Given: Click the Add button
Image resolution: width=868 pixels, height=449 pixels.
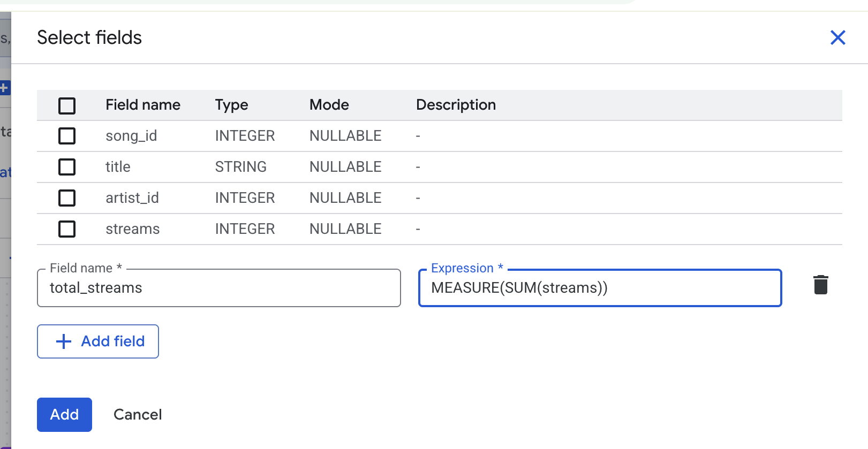Looking at the screenshot, I should click(x=64, y=415).
